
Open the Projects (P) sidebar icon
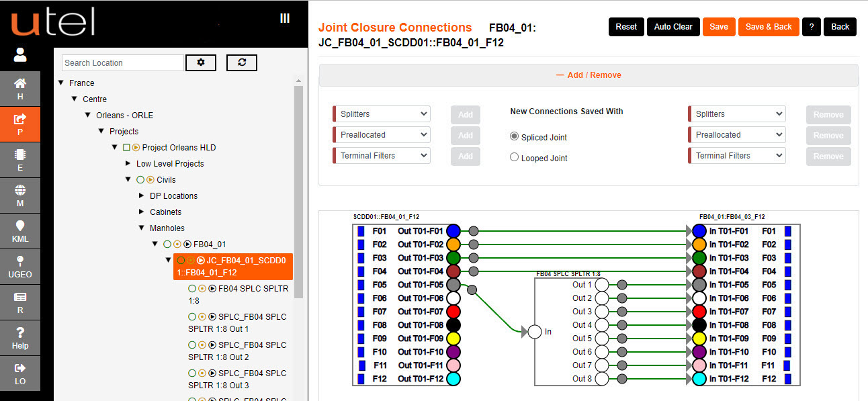click(20, 125)
